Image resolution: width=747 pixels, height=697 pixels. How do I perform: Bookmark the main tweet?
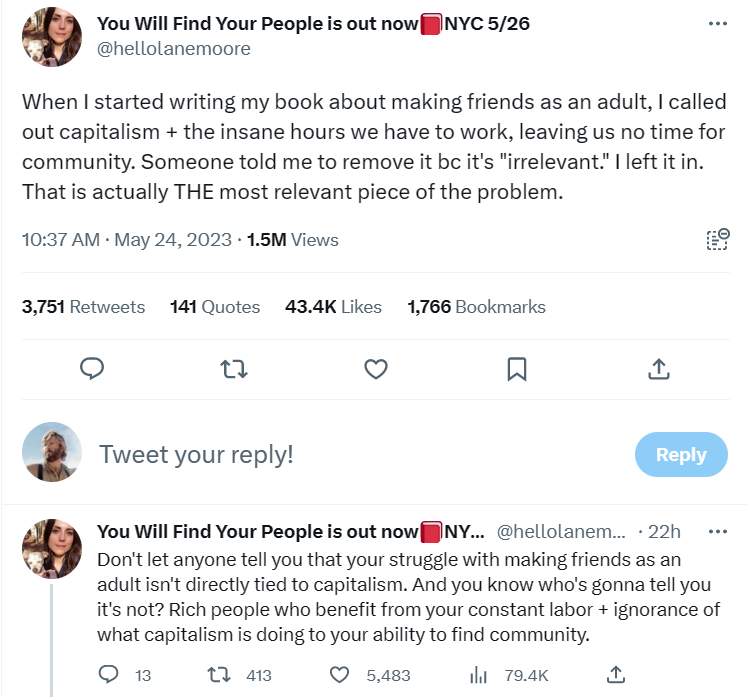tap(517, 369)
